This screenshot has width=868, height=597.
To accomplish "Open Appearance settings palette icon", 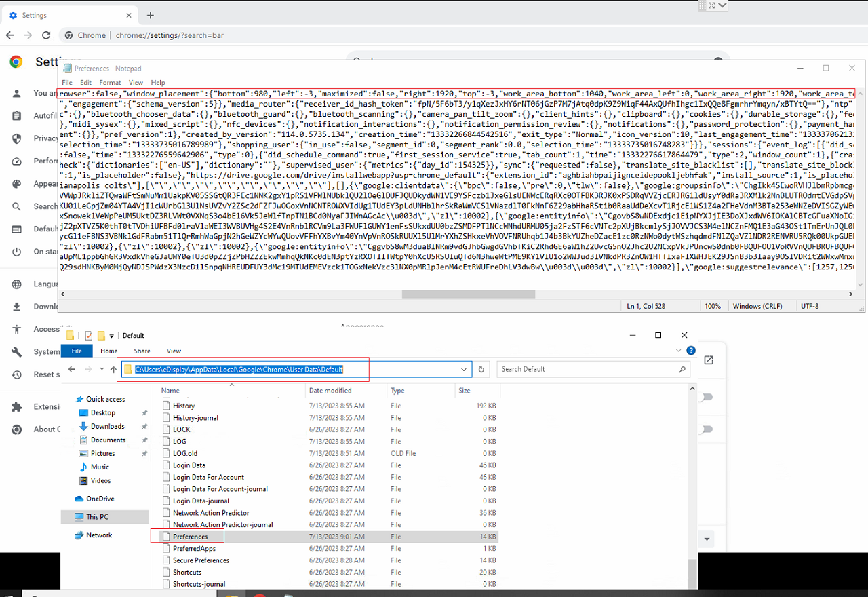I will (x=17, y=184).
